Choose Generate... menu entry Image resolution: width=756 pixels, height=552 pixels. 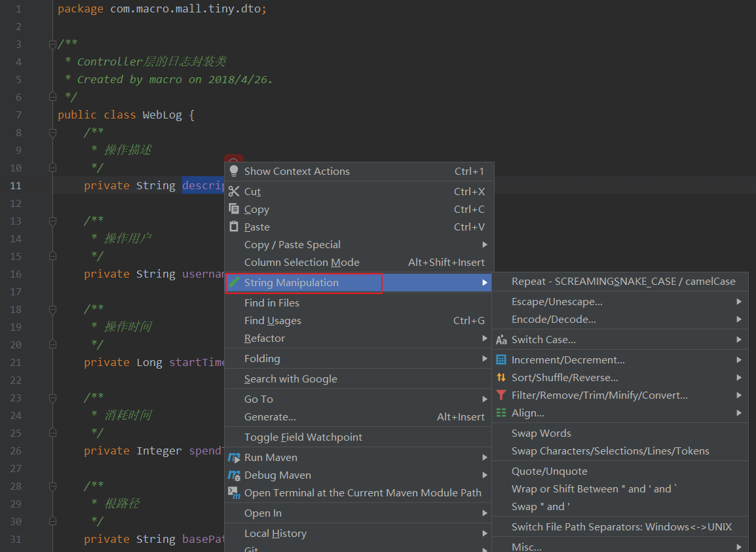point(359,417)
